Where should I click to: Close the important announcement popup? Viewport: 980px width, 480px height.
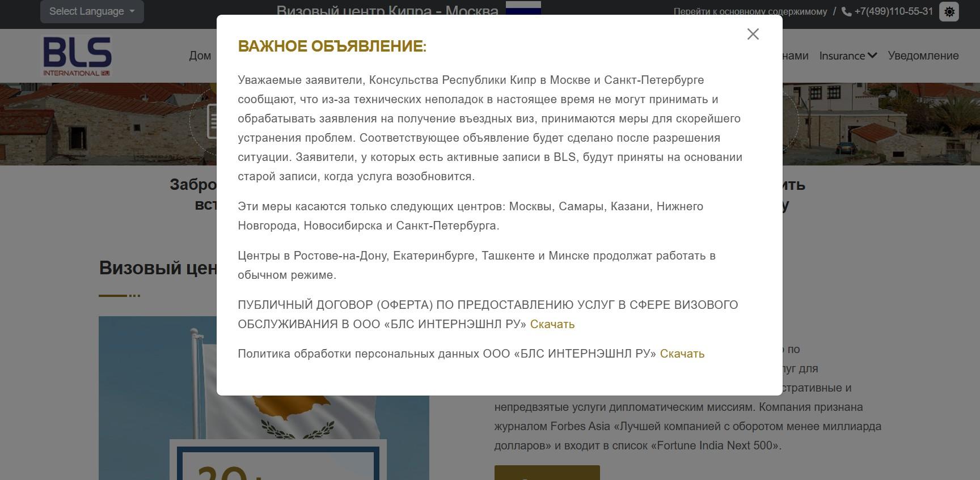pyautogui.click(x=753, y=34)
